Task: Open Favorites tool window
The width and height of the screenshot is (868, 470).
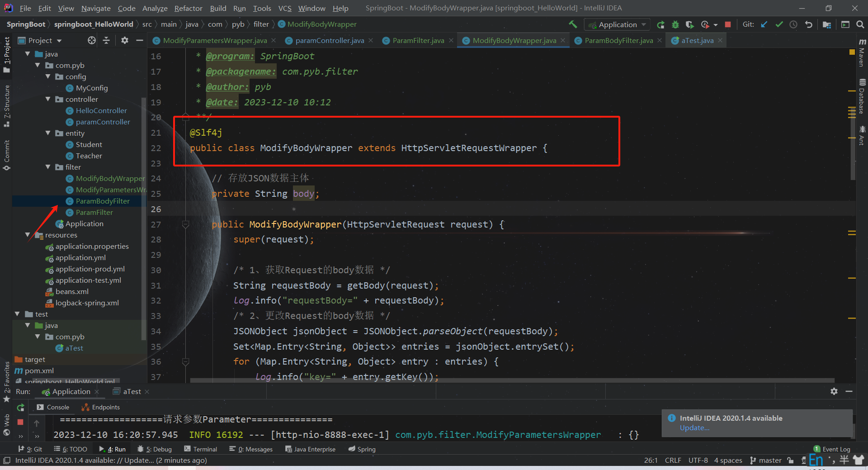Action: 6,382
